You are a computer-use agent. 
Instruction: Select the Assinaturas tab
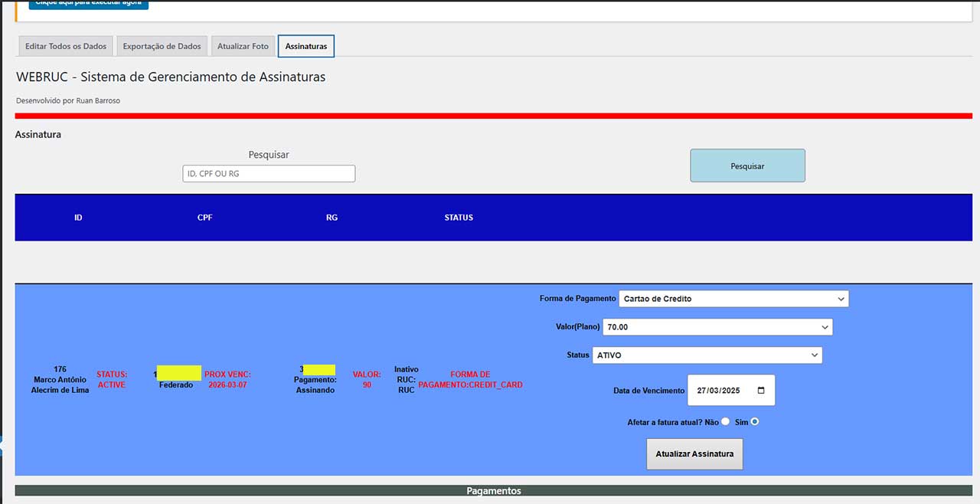(x=306, y=46)
